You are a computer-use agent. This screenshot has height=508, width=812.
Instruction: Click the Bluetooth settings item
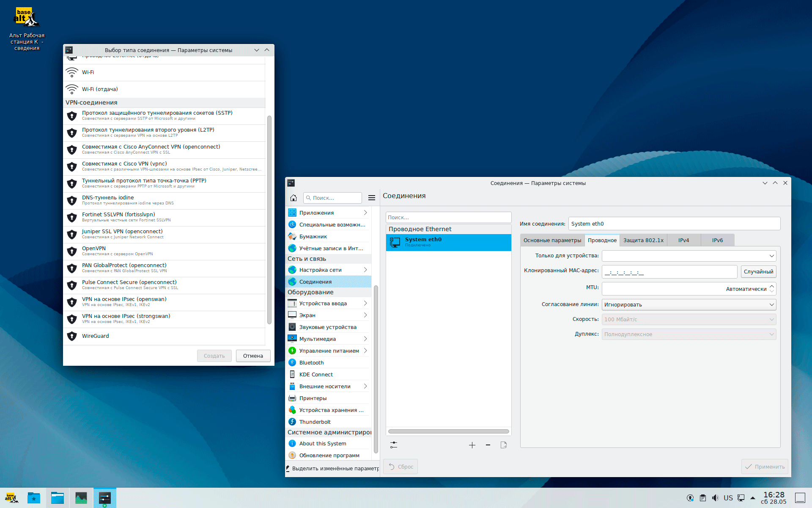[x=311, y=363]
